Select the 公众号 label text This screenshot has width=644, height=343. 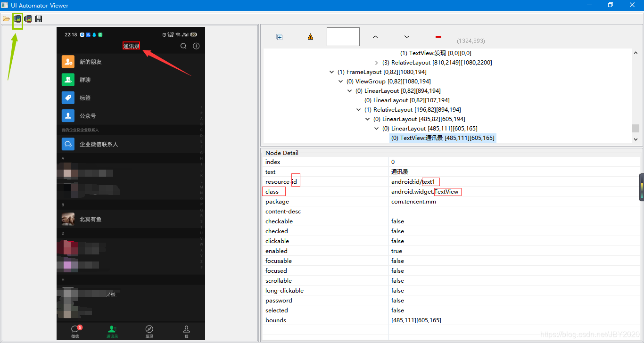pos(88,115)
